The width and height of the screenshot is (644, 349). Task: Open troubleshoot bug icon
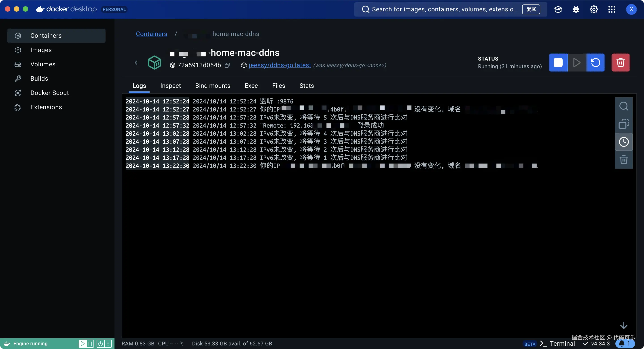click(576, 9)
